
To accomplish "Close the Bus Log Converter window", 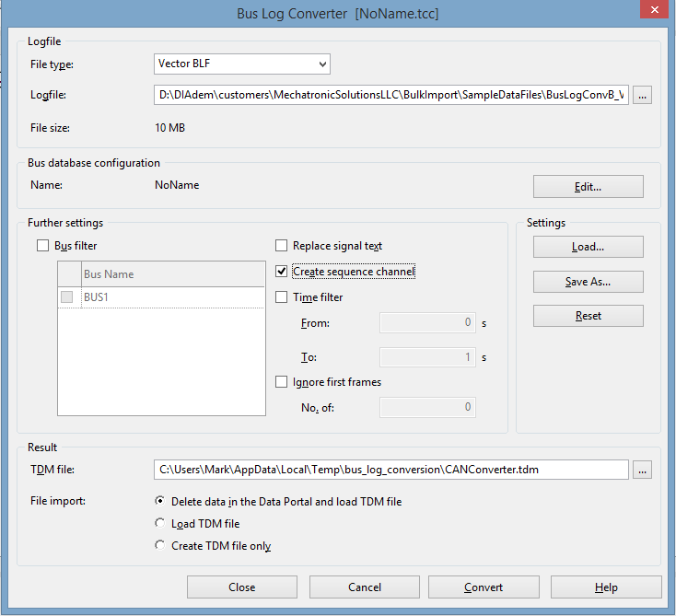I will point(653,9).
